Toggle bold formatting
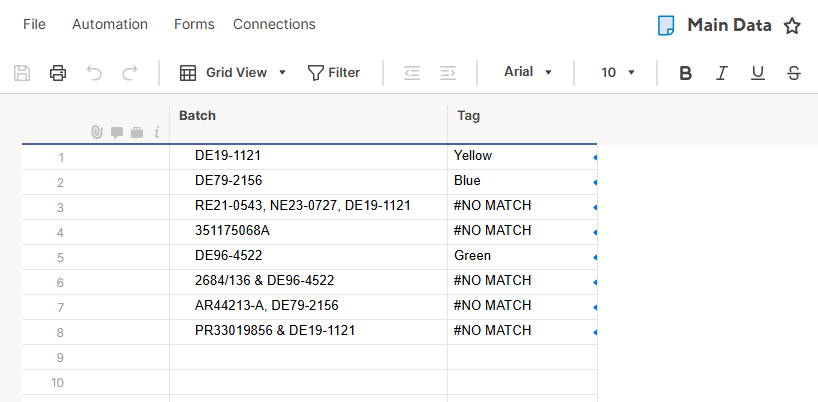818x402 pixels. (x=685, y=73)
